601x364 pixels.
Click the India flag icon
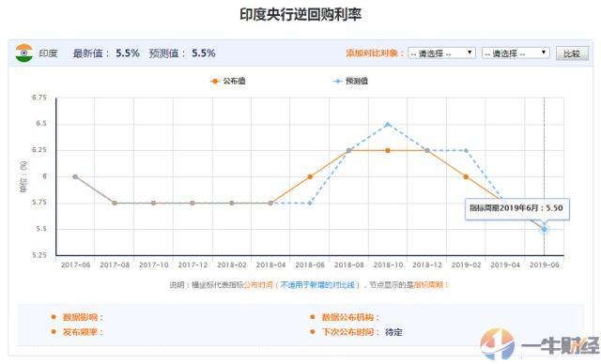point(24,53)
